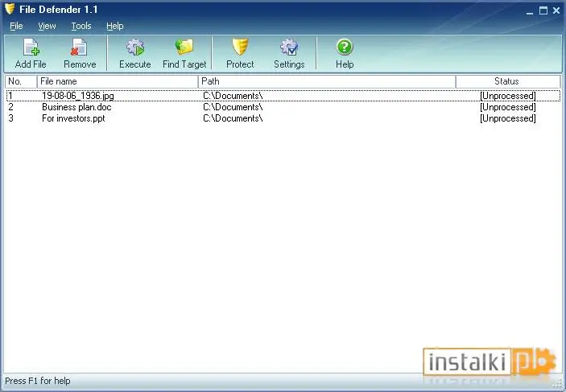
Task: Click path of 19-08-06_1936.jpg row
Action: coord(233,96)
